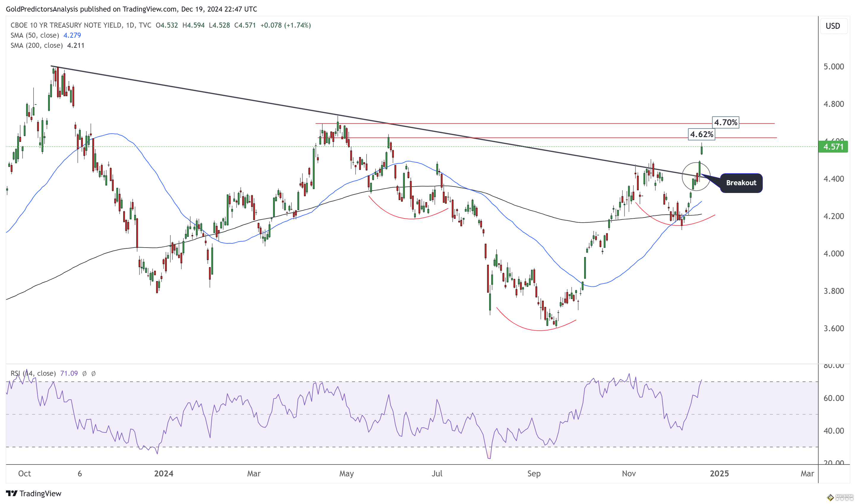This screenshot has height=504, width=856.
Task: Click GoldPredictorsAnalysis author name in header
Action: pos(42,9)
